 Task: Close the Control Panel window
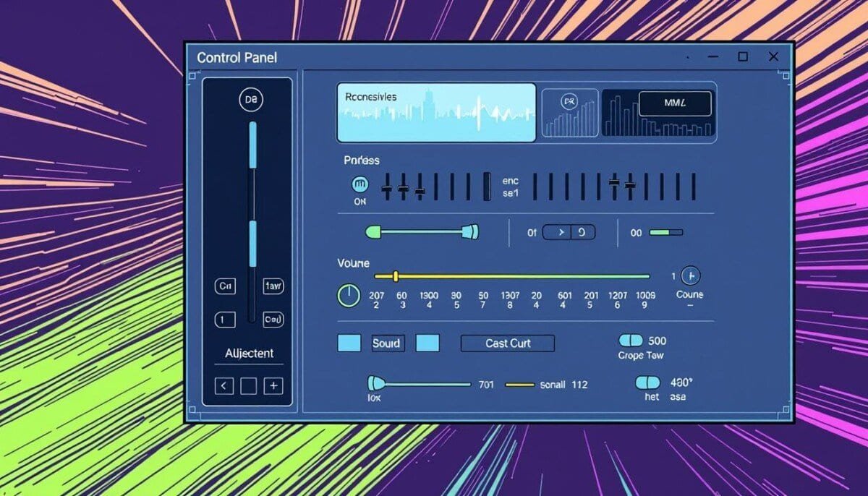tap(773, 56)
